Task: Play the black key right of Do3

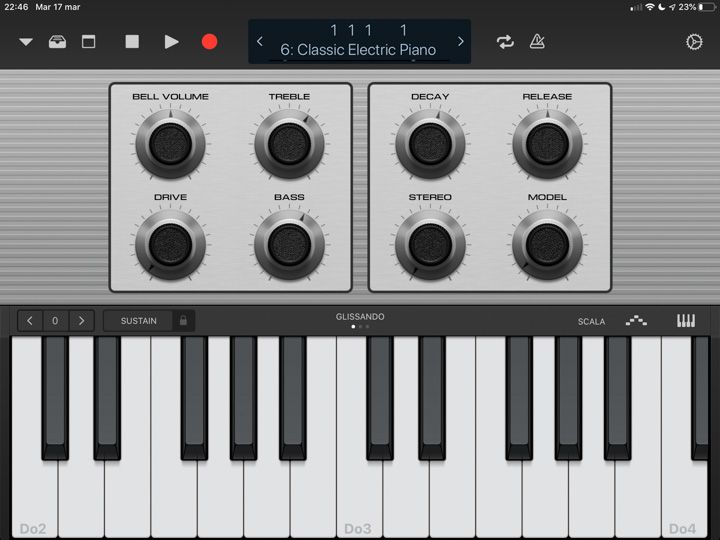Action: tap(380, 398)
